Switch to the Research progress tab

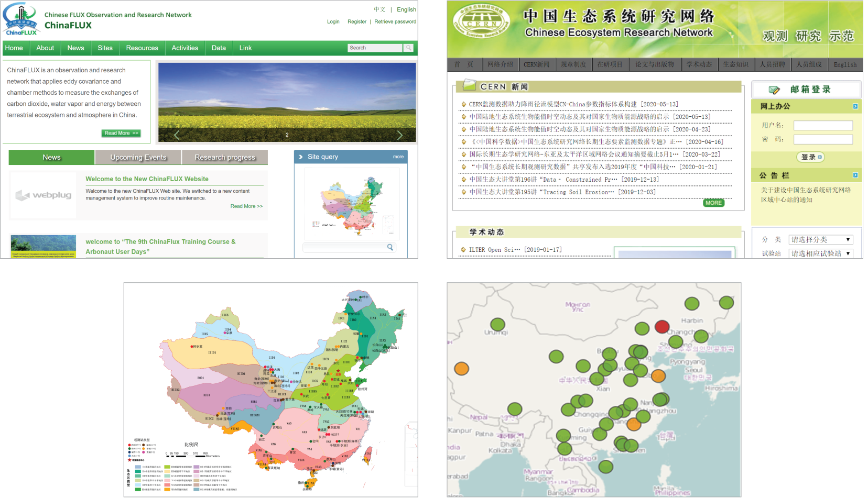[x=225, y=157]
